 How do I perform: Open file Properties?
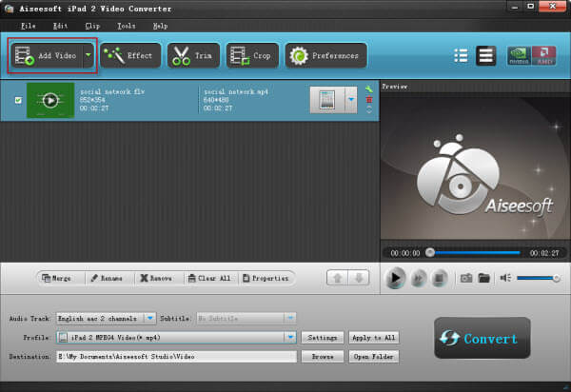266,278
